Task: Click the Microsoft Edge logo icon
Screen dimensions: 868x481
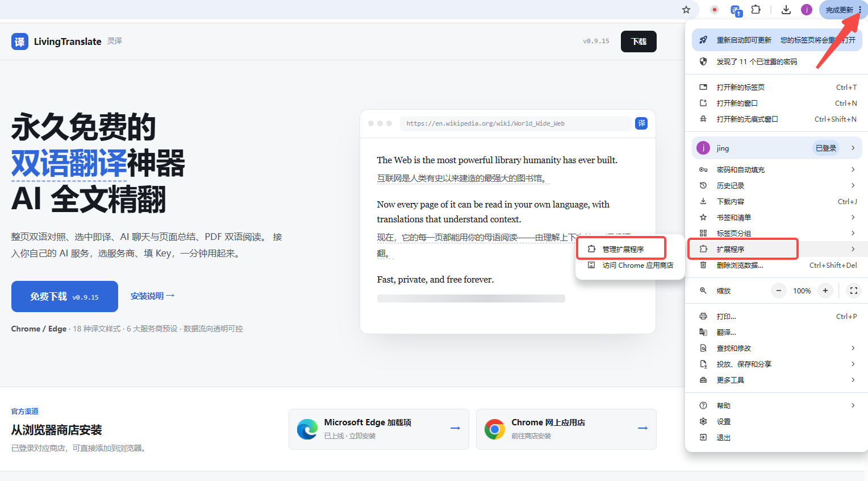Action: [307, 429]
